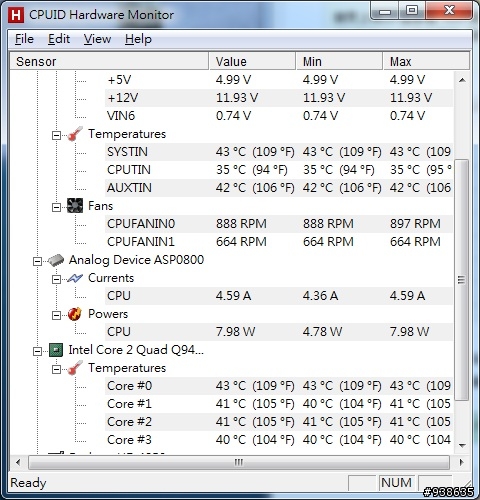Select the Core #0 temperature row
The width and height of the screenshot is (480, 500).
click(x=279, y=386)
